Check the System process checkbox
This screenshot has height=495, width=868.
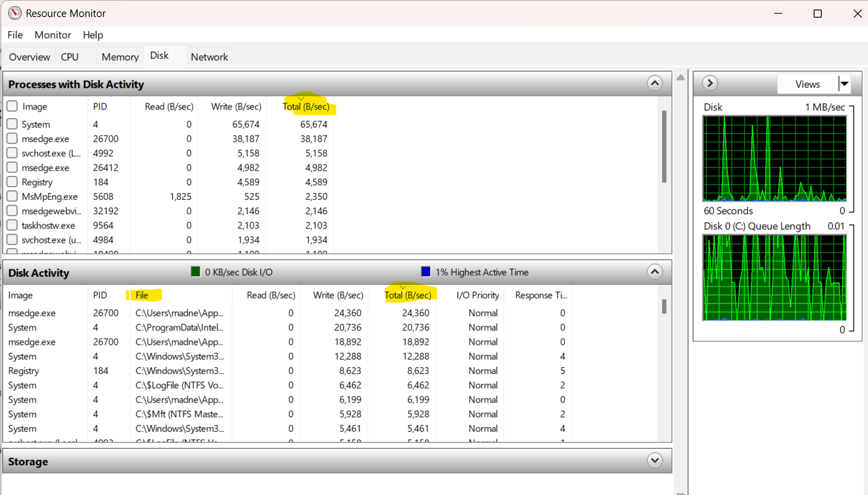pyautogui.click(x=12, y=124)
